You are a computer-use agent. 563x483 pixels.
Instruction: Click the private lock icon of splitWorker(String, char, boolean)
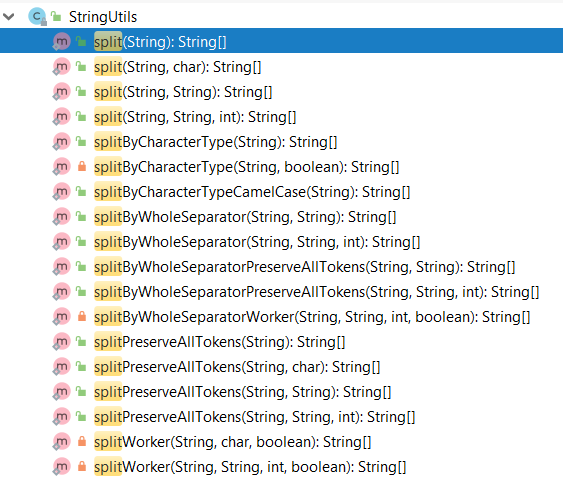point(82,442)
